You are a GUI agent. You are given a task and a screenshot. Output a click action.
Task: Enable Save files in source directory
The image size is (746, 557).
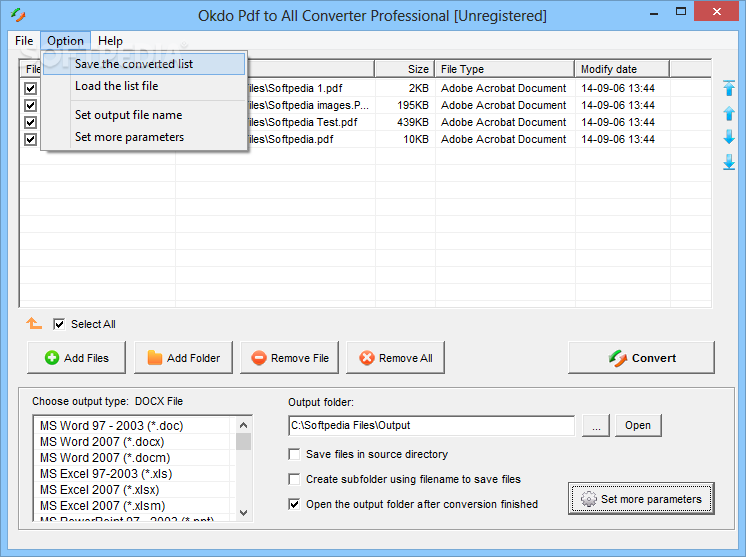point(294,454)
